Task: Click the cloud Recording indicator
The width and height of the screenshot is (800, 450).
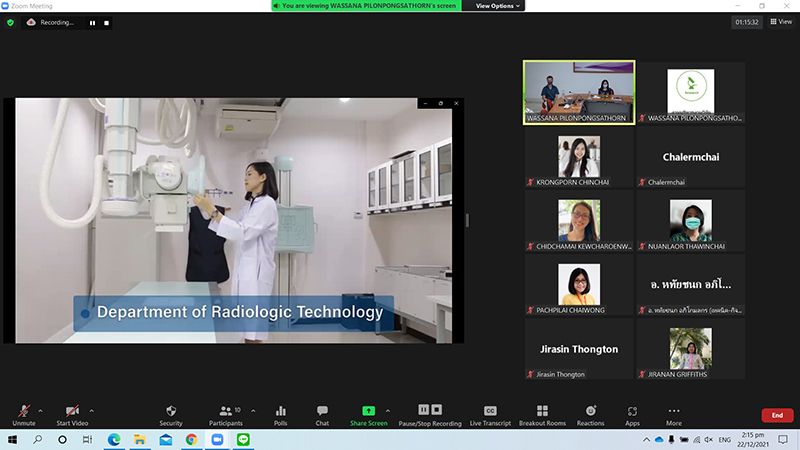Action: pos(51,22)
